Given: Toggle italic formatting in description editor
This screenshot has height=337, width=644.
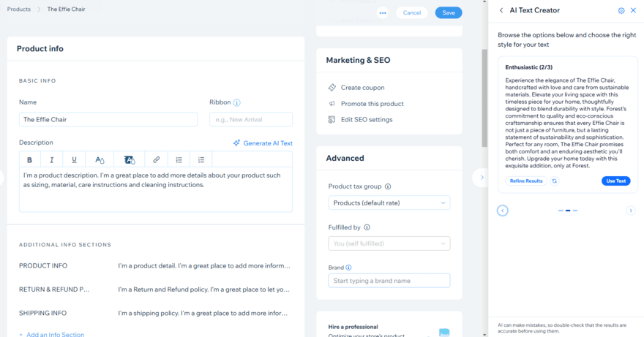Looking at the screenshot, I should (x=52, y=159).
